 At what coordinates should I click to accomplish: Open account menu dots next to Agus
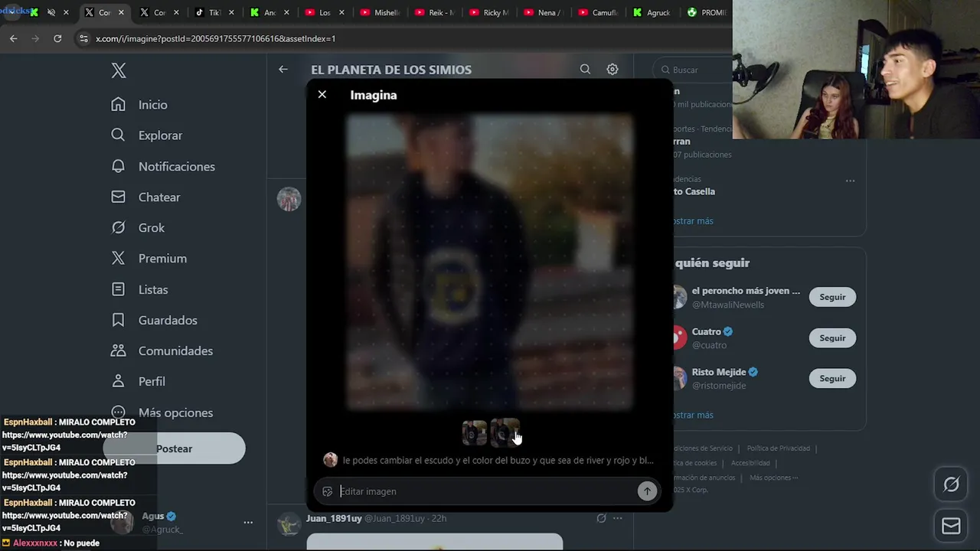click(248, 523)
